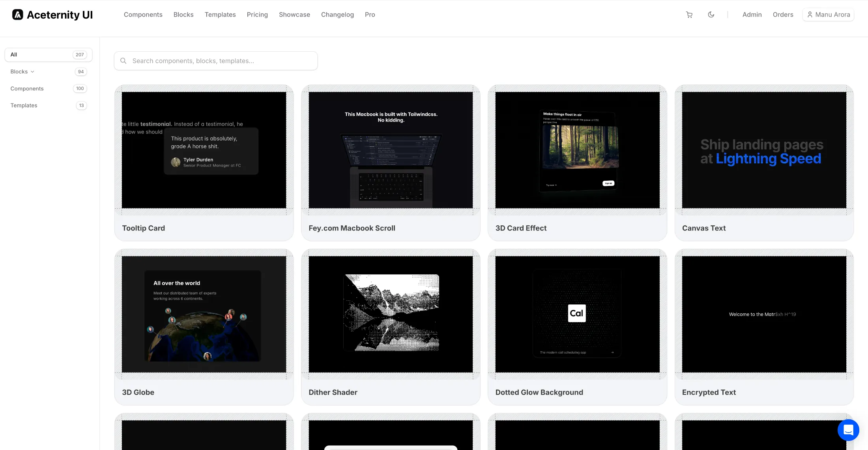Open the 3D Globe component card

pyautogui.click(x=204, y=327)
